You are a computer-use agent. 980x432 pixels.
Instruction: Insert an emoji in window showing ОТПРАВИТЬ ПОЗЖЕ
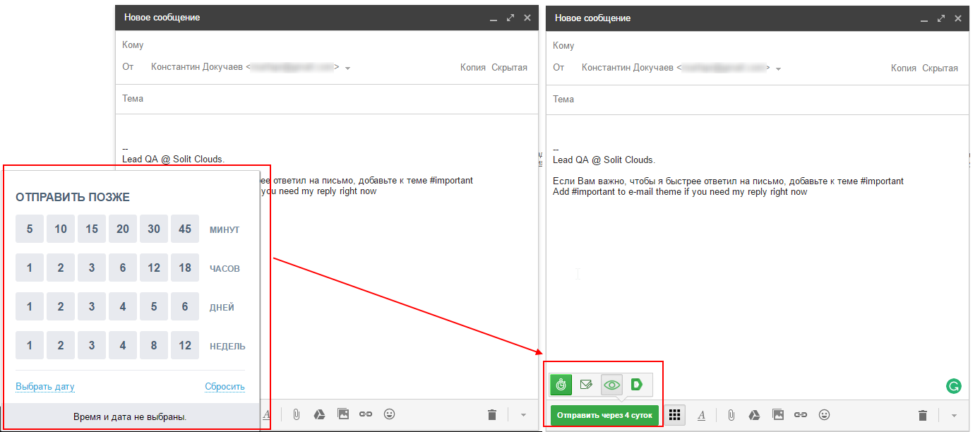click(389, 414)
